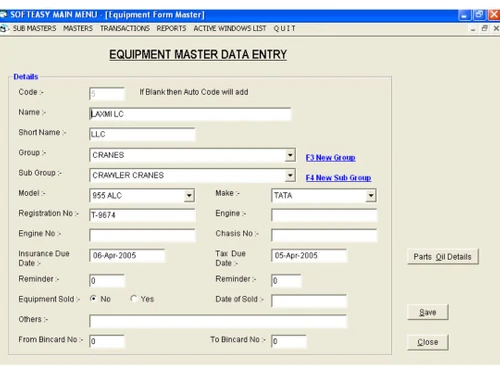Click the Registration No field T-9674
Viewport: 500px width, 375px height.
pos(142,215)
